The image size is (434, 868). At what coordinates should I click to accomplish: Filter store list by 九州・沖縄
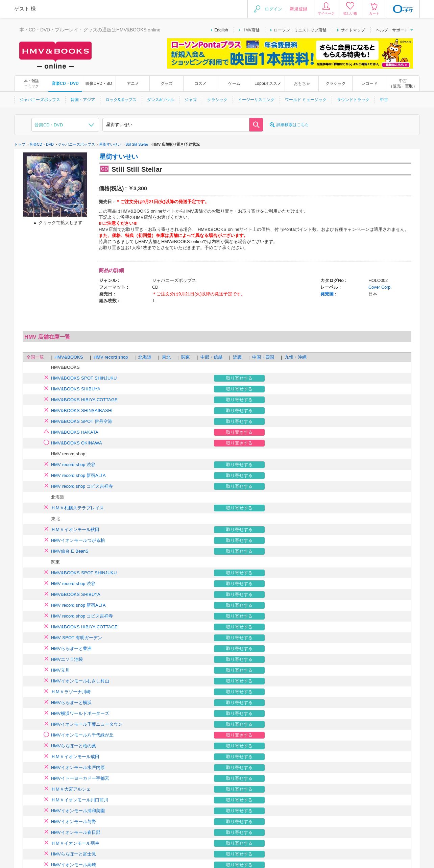click(295, 357)
